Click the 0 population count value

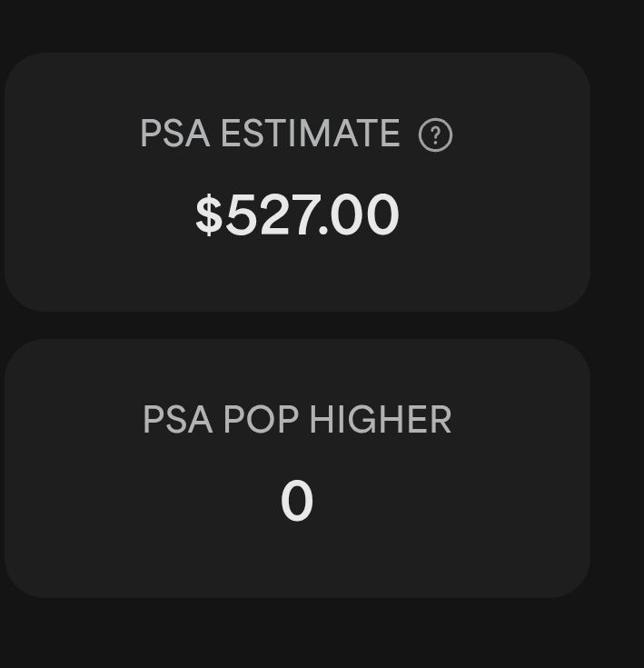pyautogui.click(x=297, y=501)
